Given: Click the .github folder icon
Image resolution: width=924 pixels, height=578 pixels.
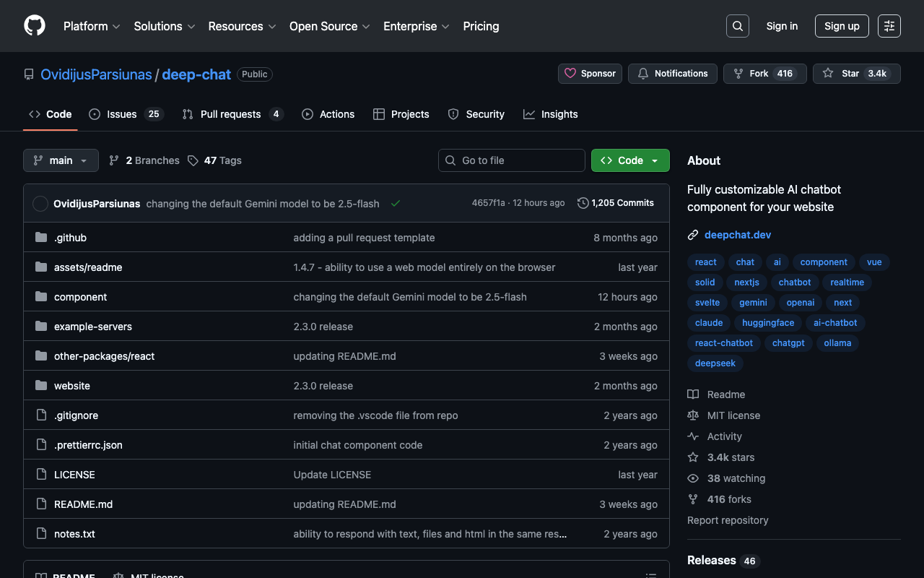Looking at the screenshot, I should [41, 238].
